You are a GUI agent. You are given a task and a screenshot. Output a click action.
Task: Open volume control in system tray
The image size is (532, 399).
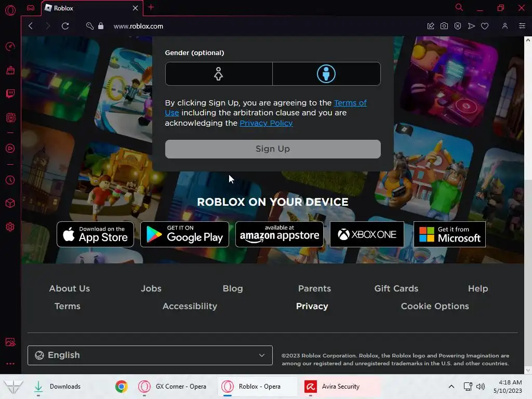481,387
